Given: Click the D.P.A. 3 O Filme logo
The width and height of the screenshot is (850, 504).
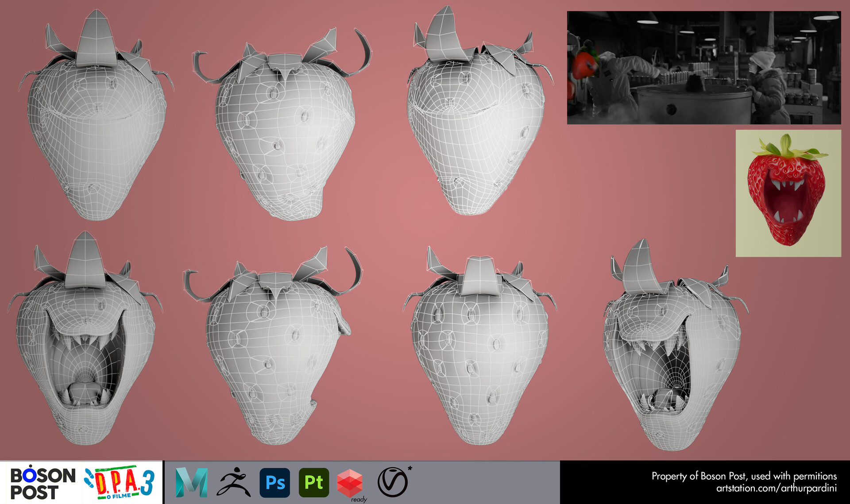Looking at the screenshot, I should click(x=119, y=482).
